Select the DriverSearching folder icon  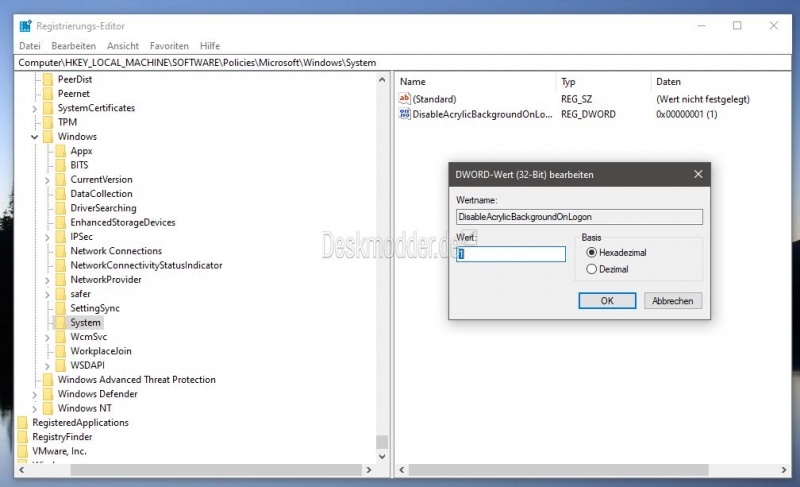coord(61,208)
